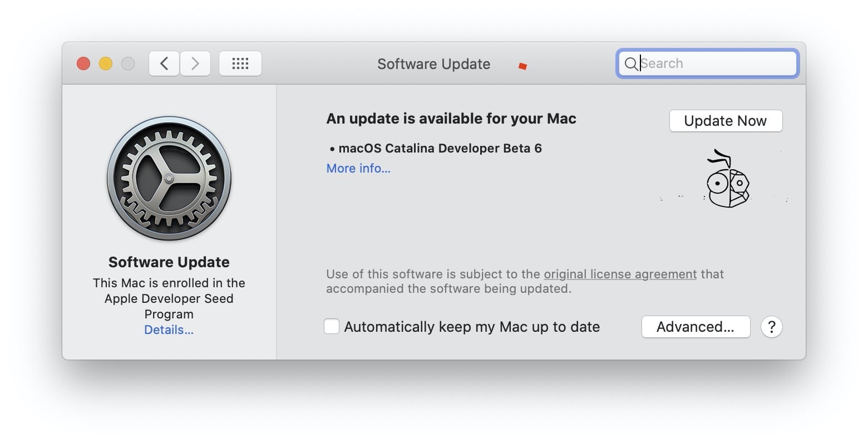868x442 pixels.
Task: Click the forward navigation arrow
Action: (195, 63)
